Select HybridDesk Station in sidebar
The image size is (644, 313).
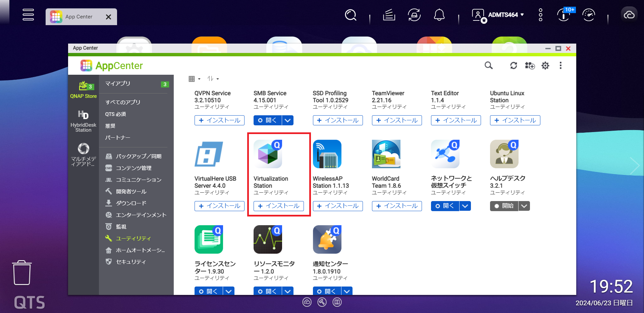tap(84, 121)
